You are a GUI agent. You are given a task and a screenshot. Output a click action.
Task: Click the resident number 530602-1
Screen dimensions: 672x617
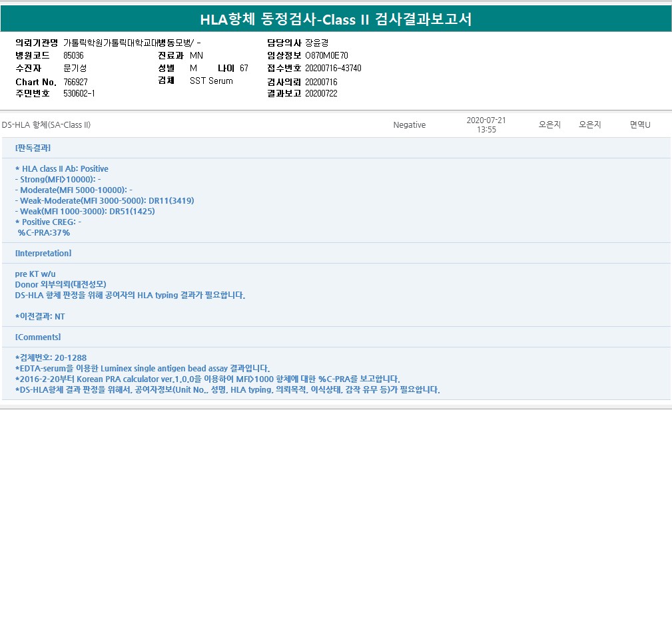(x=79, y=93)
